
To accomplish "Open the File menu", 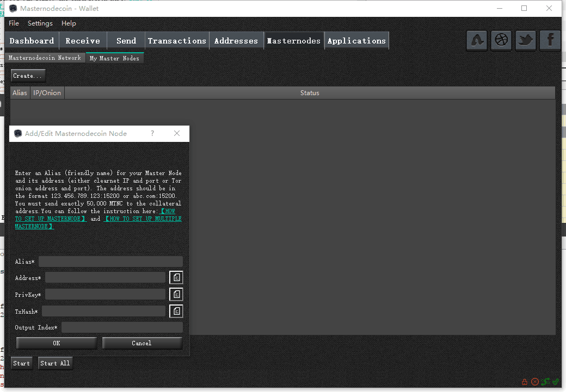I will pos(14,23).
